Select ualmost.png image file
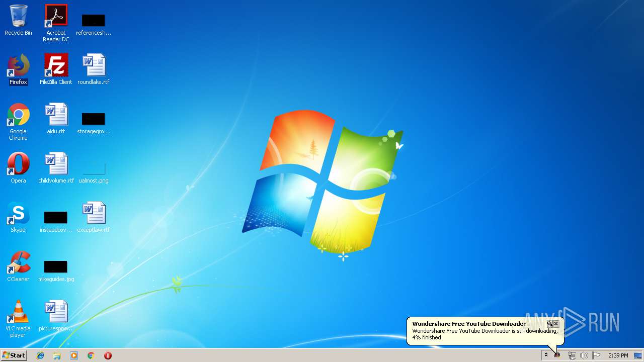 coord(94,172)
